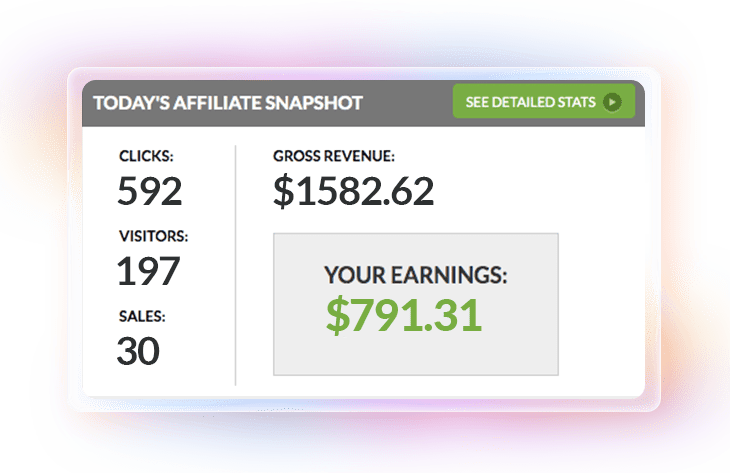
Task: Click the play arrow icon on stats button
Action: [612, 102]
